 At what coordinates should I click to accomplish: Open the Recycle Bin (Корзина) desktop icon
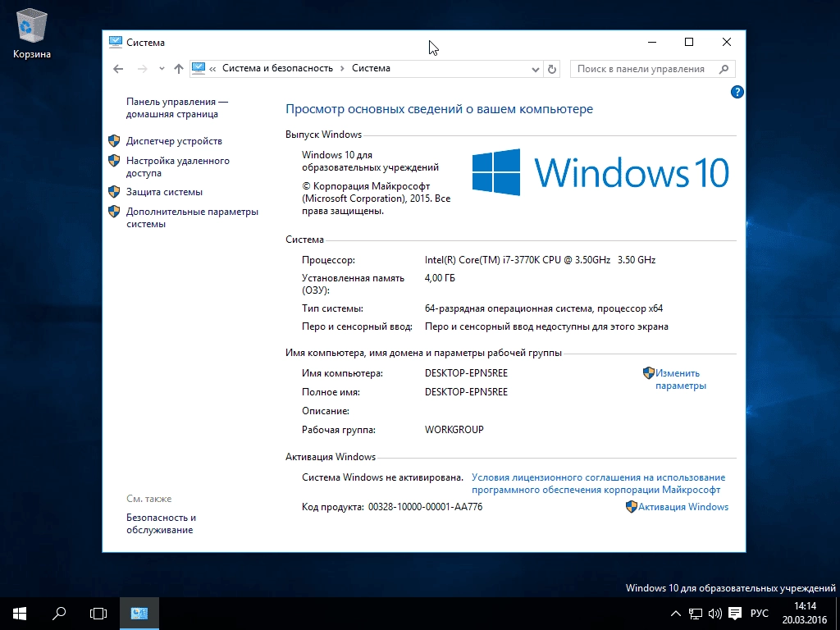[32, 34]
